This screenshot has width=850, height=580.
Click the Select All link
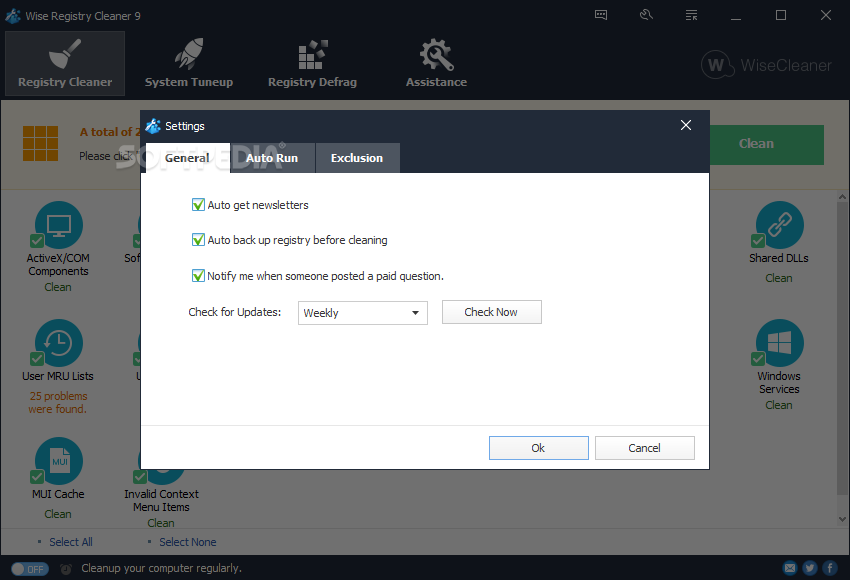point(70,542)
